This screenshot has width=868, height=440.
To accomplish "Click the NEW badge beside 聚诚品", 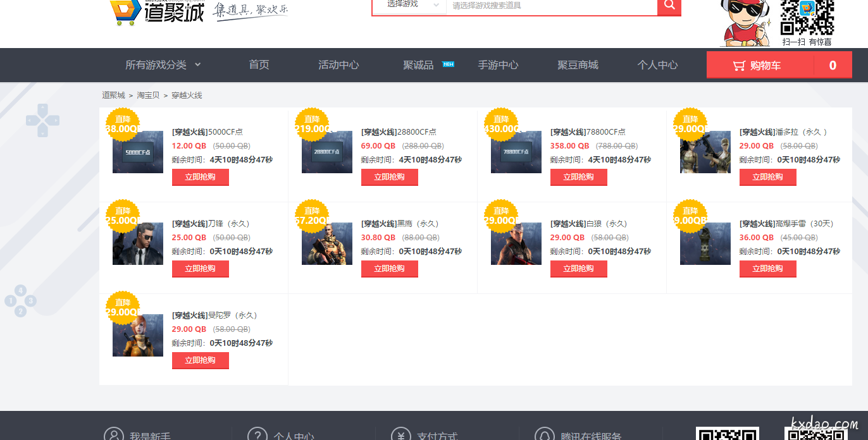I will coord(448,64).
